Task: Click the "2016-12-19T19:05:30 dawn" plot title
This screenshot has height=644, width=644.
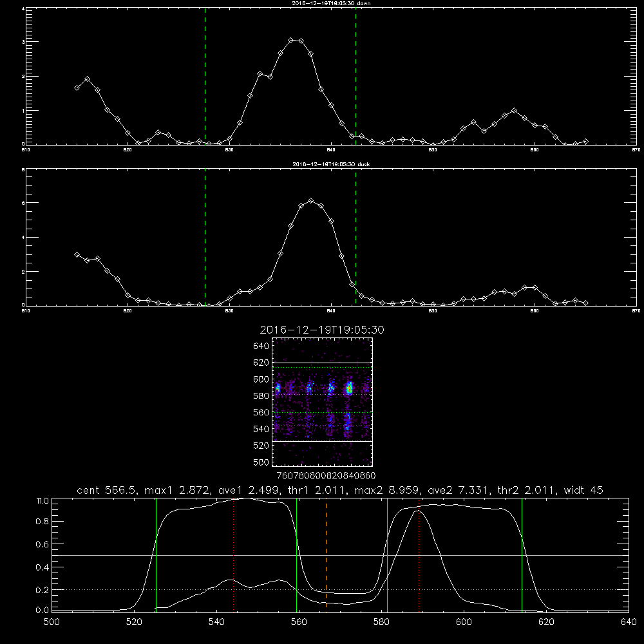Action: pos(331,3)
